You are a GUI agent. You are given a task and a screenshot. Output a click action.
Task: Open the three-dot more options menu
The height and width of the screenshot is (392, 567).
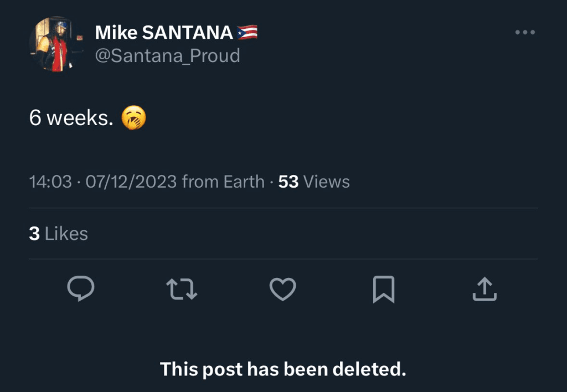525,33
